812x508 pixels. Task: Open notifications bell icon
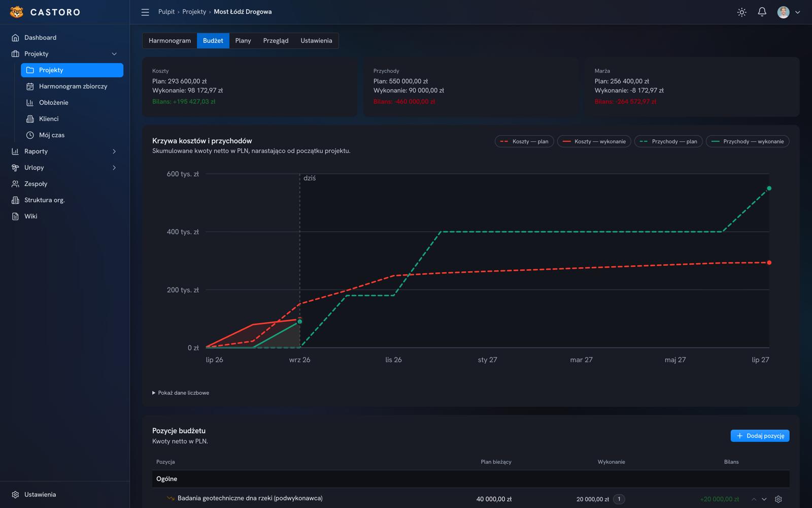[762, 12]
